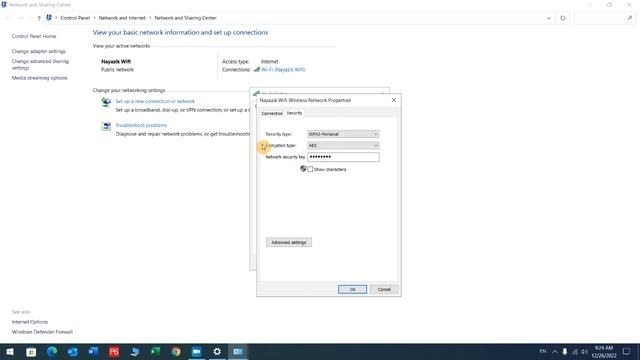640x360 pixels.
Task: Open Word from taskbar
Action: 93,351
